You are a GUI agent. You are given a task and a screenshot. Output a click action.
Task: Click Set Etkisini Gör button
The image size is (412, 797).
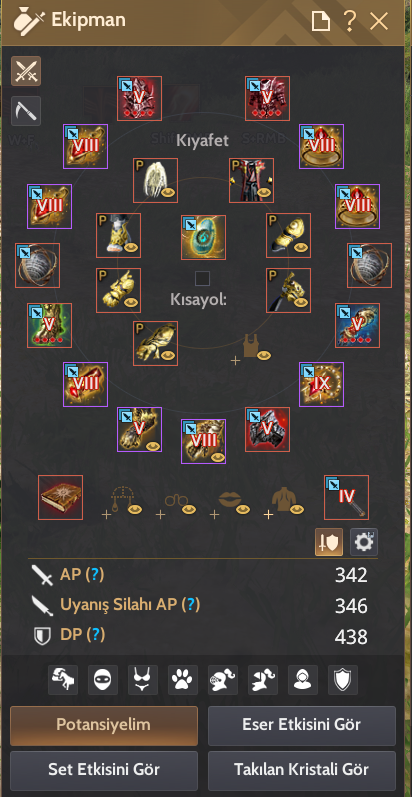(104, 770)
